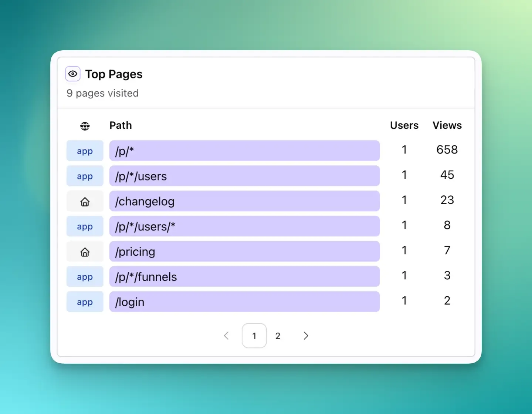Click the app badge next to /p/*/users

tap(85, 176)
